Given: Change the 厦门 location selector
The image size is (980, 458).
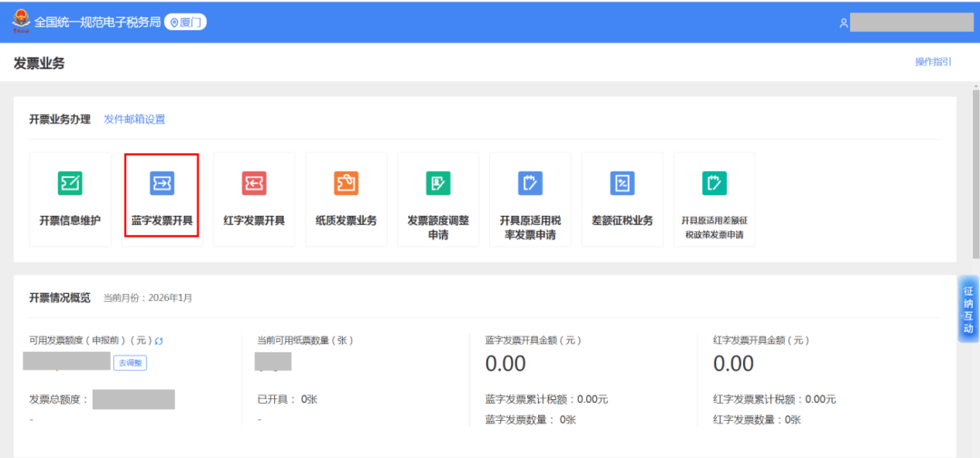Looking at the screenshot, I should 185,22.
